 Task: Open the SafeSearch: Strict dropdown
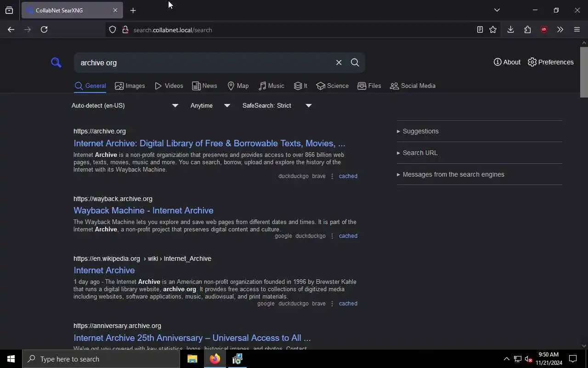[x=277, y=106]
